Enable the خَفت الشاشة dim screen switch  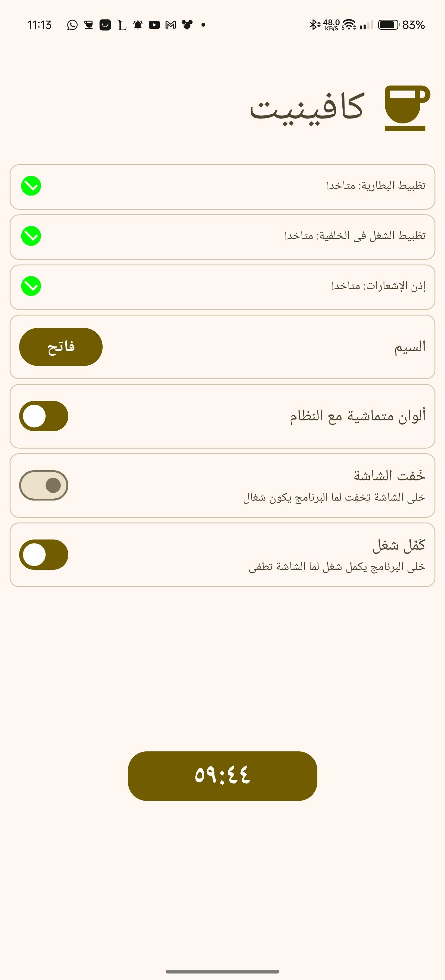point(44,485)
